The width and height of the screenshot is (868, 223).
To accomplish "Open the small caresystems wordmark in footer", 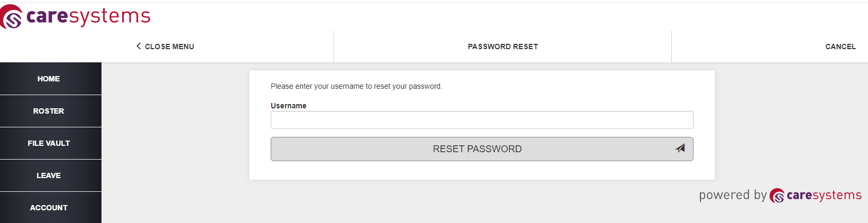I will (824, 195).
